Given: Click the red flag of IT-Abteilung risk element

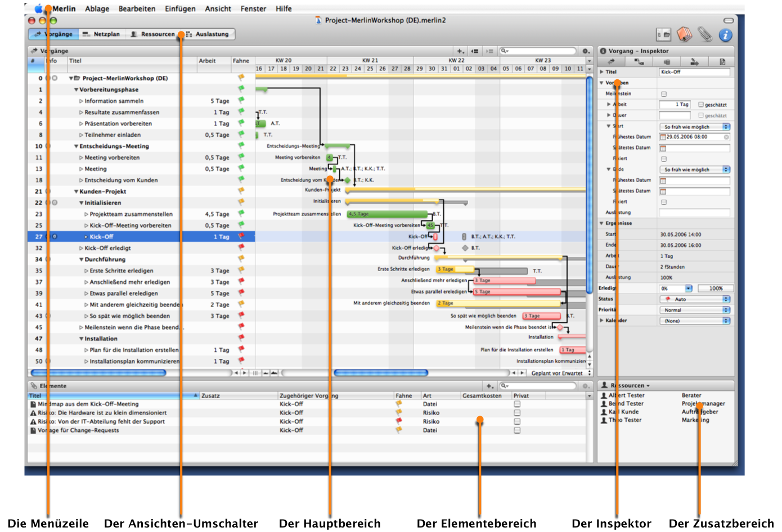Looking at the screenshot, I should click(x=399, y=421).
